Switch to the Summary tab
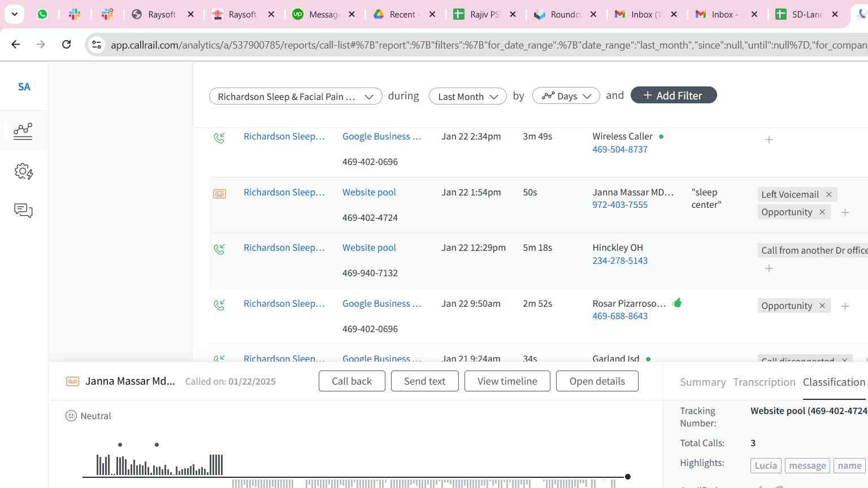The image size is (868, 488). (702, 382)
